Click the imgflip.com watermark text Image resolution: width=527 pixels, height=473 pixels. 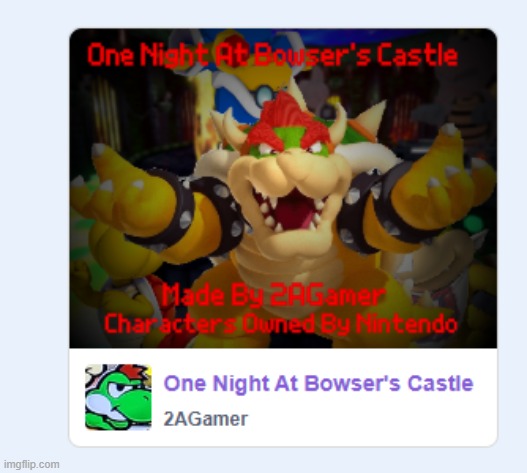[x=32, y=464]
